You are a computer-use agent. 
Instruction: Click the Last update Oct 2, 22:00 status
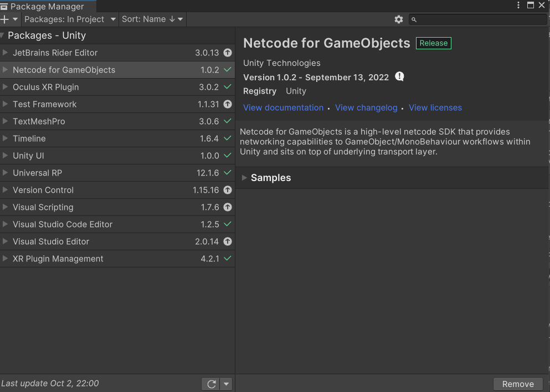click(x=50, y=383)
